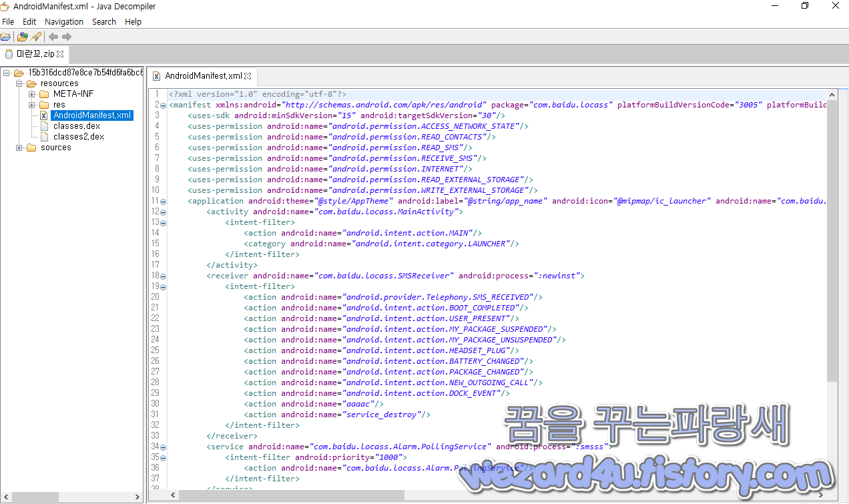Viewport: 849px width, 504px height.
Task: Click the Open File toolbar icon
Action: [x=5, y=37]
